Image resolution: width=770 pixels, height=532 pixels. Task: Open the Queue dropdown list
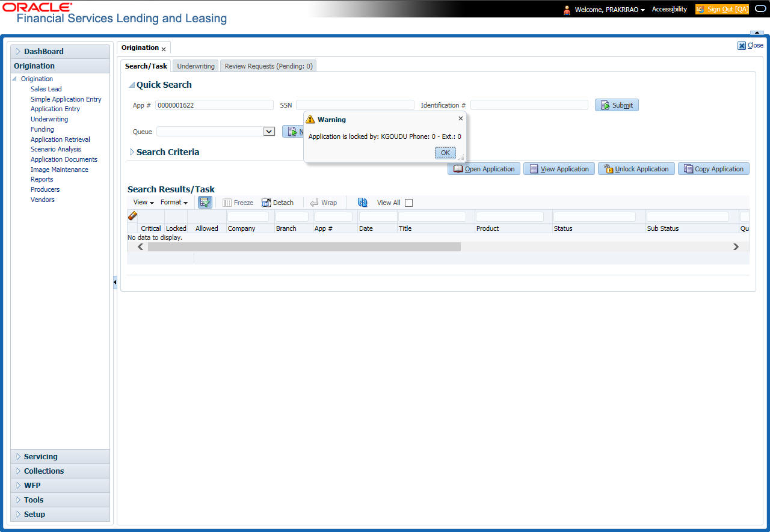point(269,132)
